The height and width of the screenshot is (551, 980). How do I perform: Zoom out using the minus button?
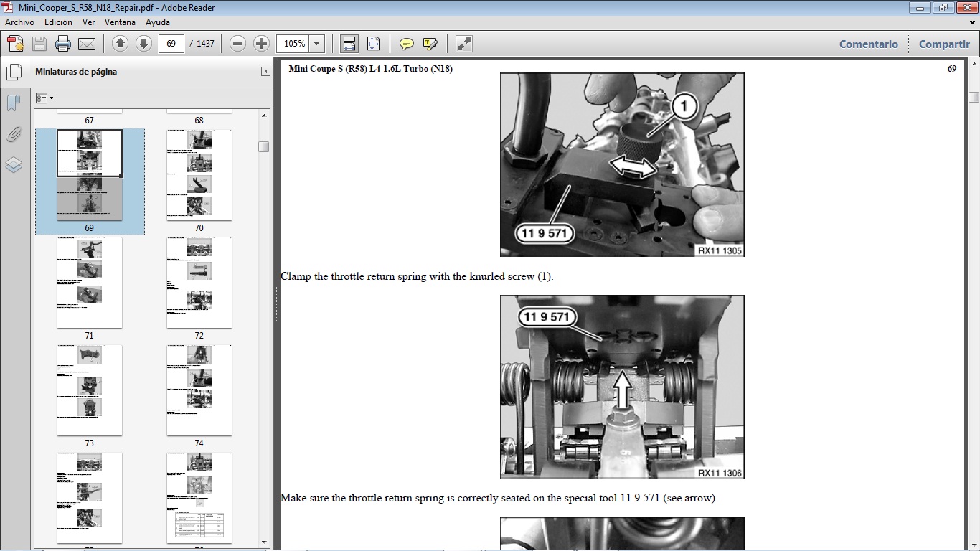(238, 44)
